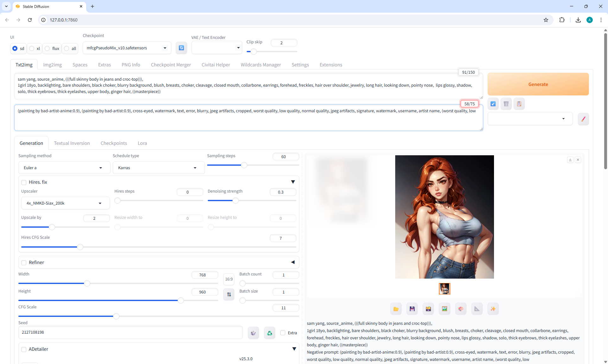Send image to inpaint using palette icon
Screen dimensions: 608x364
461,309
